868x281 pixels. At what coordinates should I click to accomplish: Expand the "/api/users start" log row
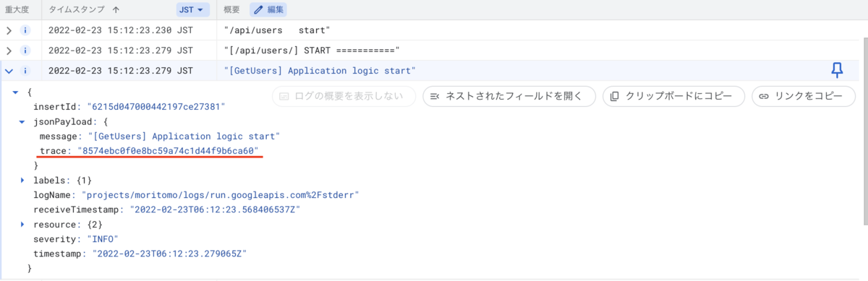tap(9, 30)
